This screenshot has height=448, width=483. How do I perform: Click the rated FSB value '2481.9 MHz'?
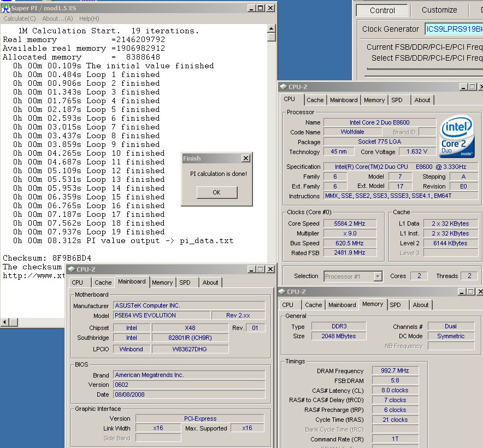click(350, 252)
